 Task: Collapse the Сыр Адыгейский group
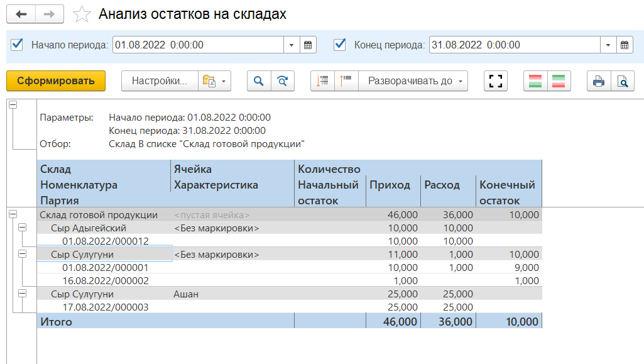coord(23,228)
